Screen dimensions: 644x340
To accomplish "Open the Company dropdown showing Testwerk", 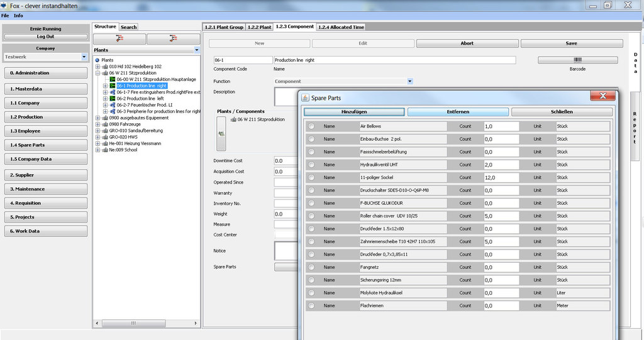I will pyautogui.click(x=84, y=57).
